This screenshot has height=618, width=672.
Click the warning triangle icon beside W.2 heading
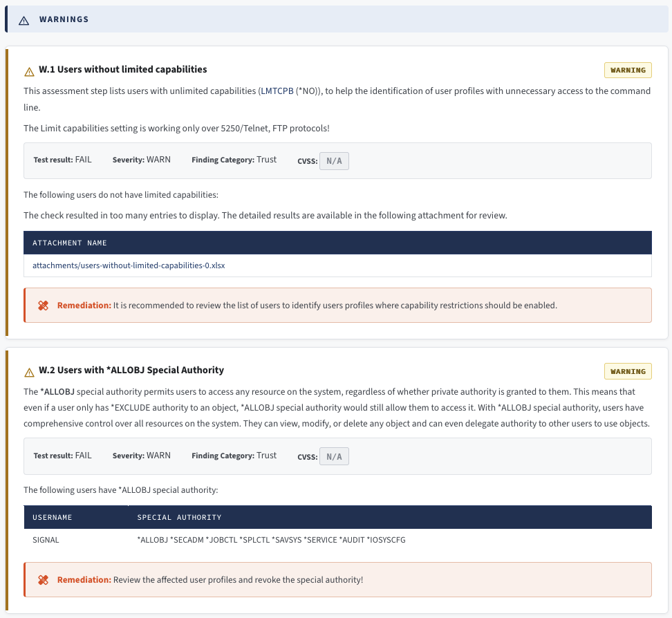pyautogui.click(x=29, y=372)
